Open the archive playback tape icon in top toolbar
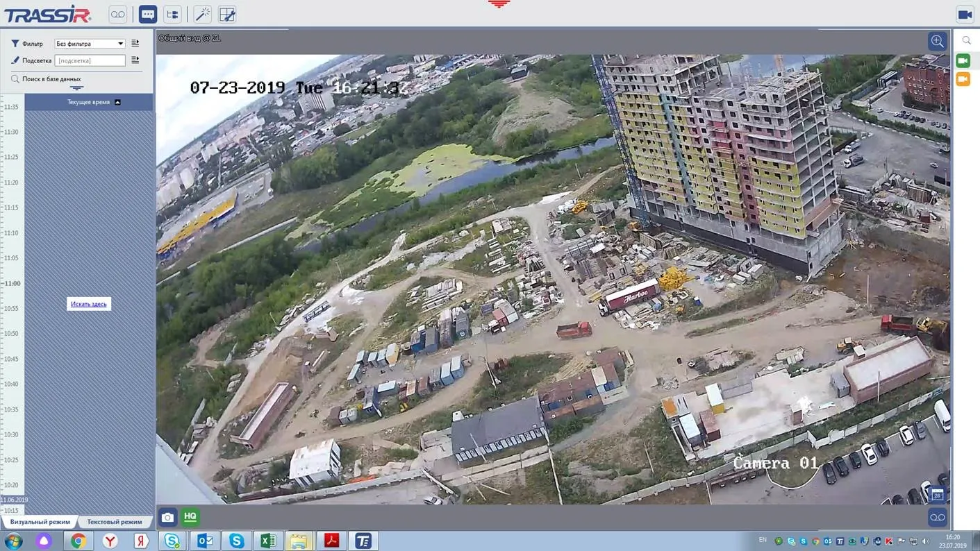Viewport: 980px width, 551px height. (x=118, y=15)
